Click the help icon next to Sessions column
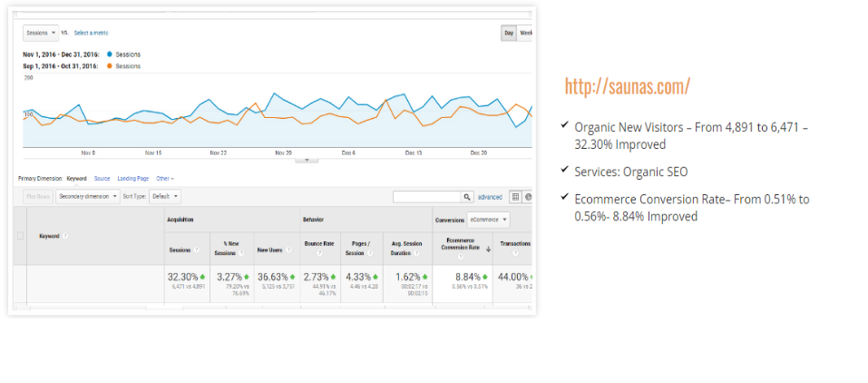 [197, 250]
